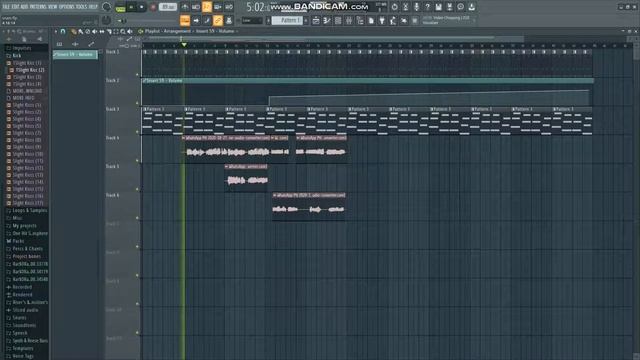Toggle the highlighted countdown before recording button
Image resolution: width=640 pixels, height=360 pixels.
pos(207,7)
